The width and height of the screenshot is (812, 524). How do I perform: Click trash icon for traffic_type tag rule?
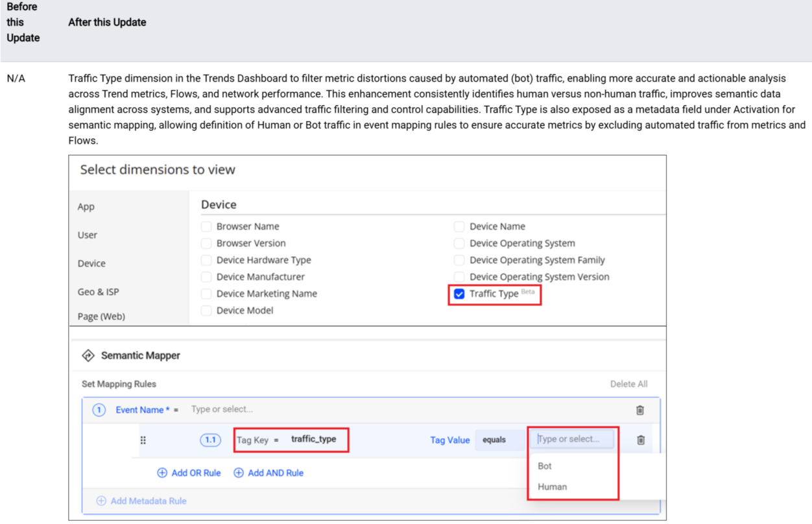point(641,440)
